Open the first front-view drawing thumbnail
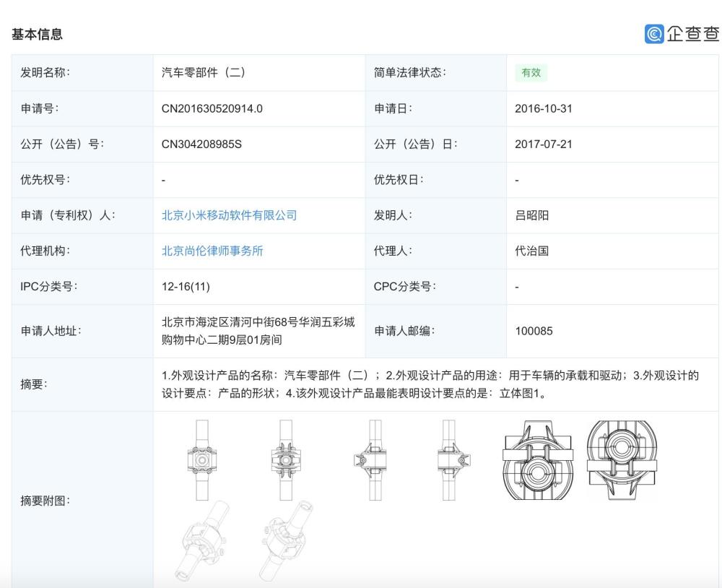The width and height of the screenshot is (722, 588). [x=201, y=460]
